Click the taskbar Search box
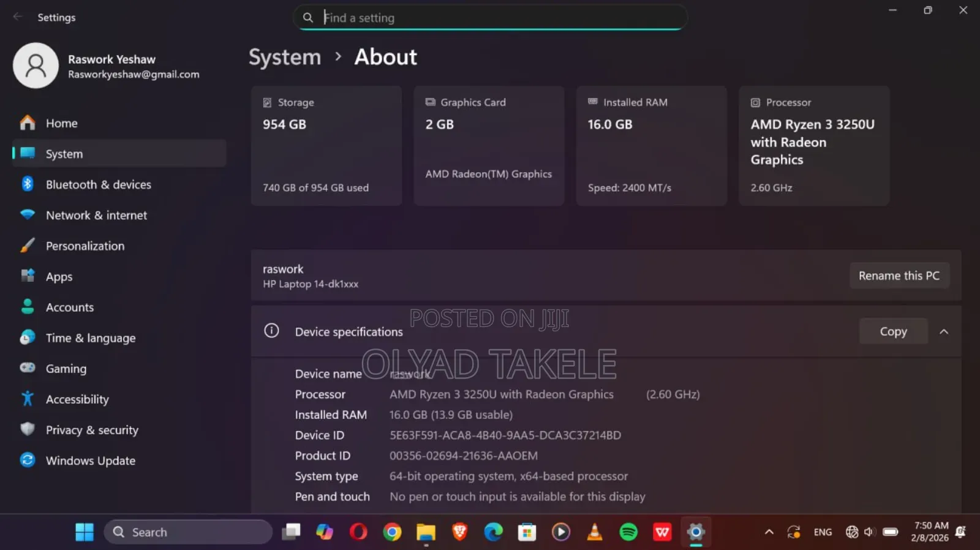This screenshot has width=980, height=550. coord(188,532)
